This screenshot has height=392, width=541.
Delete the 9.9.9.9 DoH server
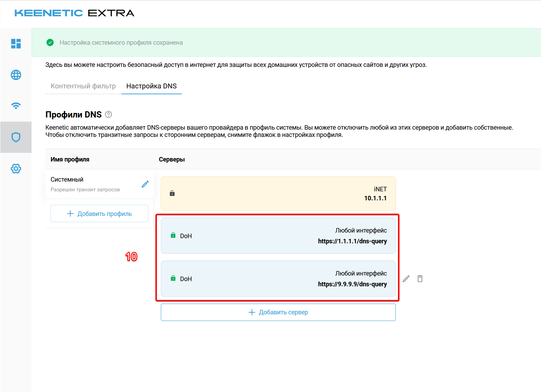[420, 279]
